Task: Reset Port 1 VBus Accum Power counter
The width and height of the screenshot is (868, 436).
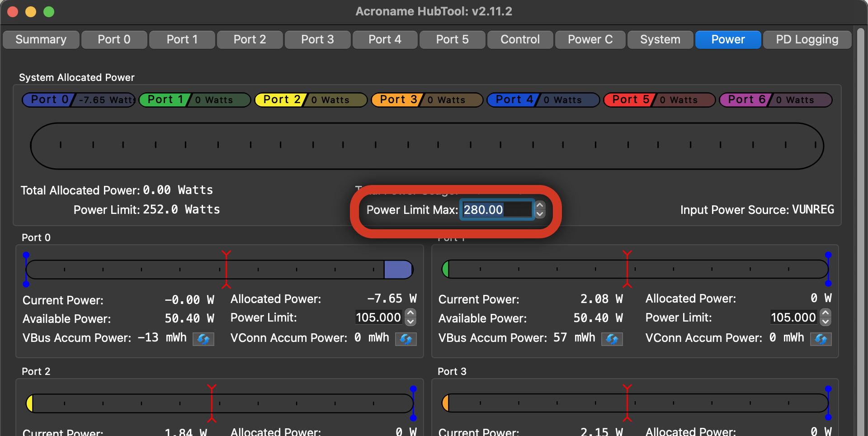Action: [x=612, y=339]
